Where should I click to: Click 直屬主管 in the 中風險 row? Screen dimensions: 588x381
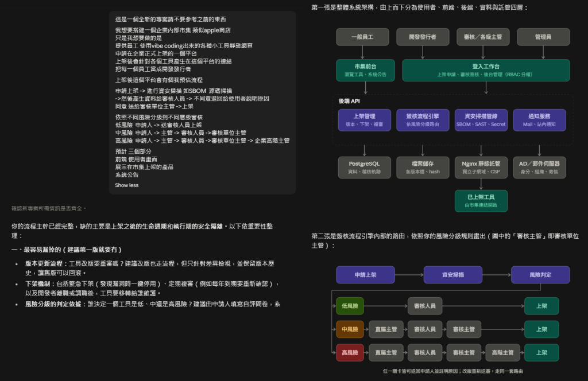pos(386,329)
